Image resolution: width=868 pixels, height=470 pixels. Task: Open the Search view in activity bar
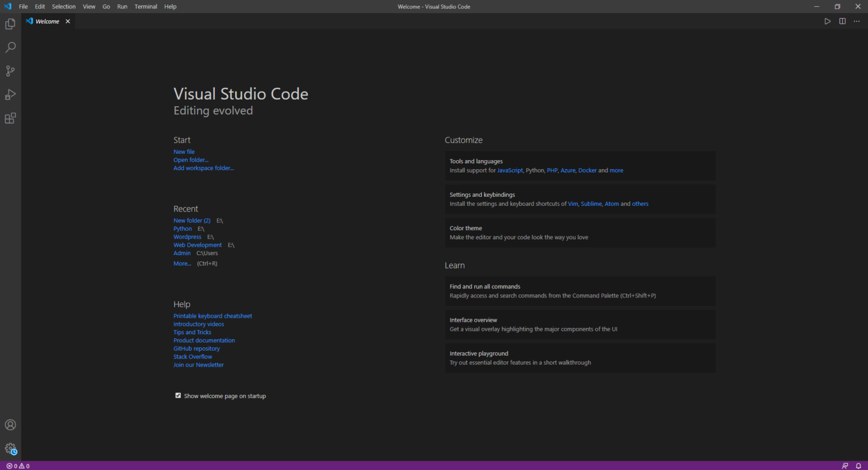[x=10, y=48]
